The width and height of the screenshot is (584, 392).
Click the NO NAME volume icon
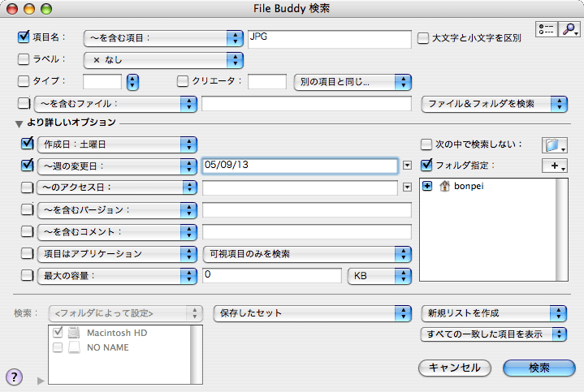(74, 347)
